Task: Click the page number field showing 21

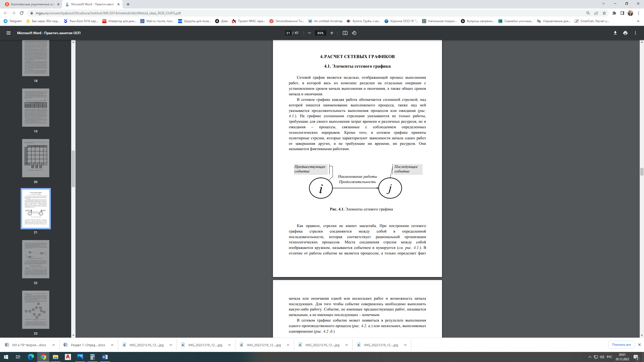Action: 288,33
